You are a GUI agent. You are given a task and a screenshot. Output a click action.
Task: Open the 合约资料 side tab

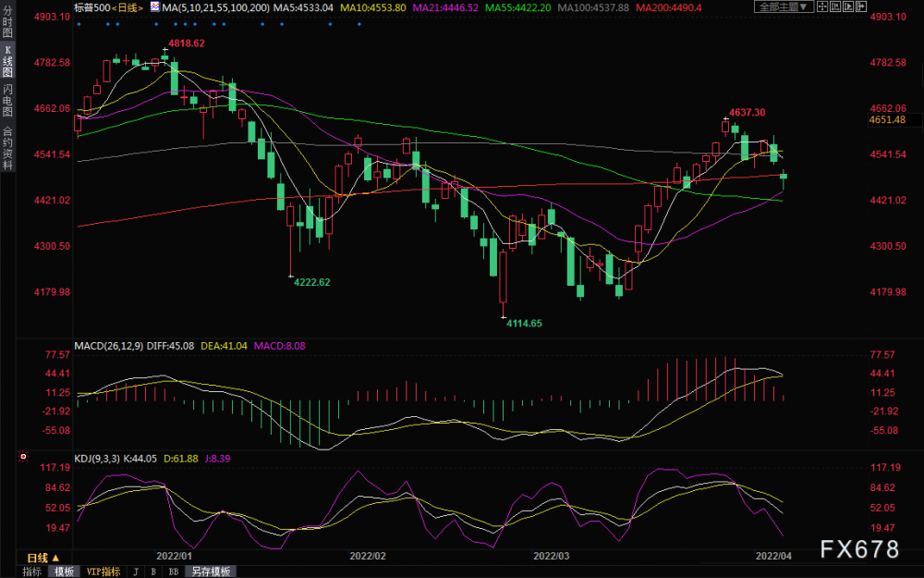[7, 147]
